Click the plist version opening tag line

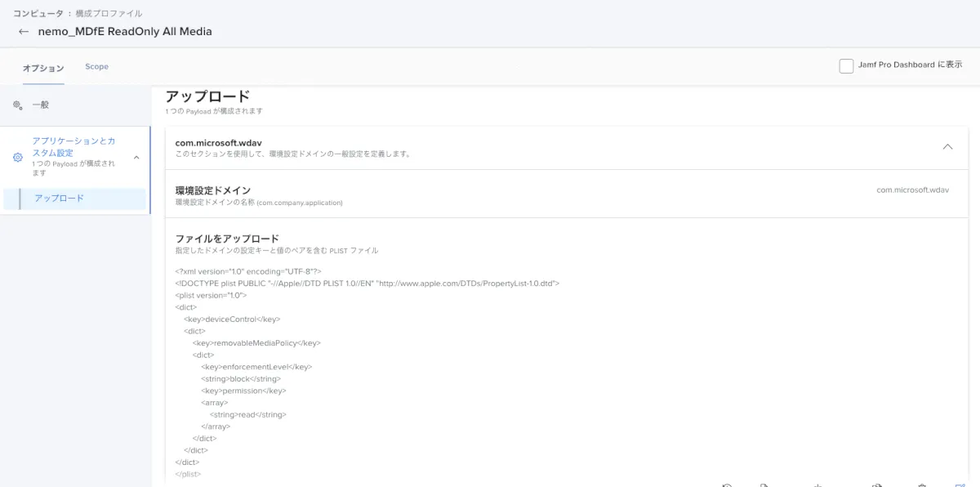click(211, 296)
